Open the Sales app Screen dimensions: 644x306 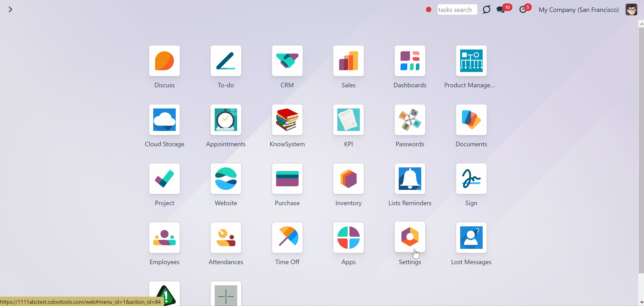point(348,61)
